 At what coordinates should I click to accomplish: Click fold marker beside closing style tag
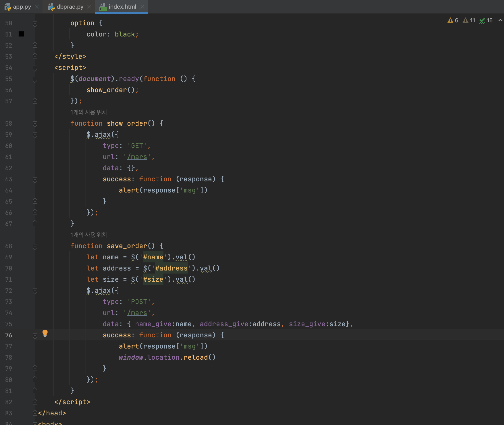[x=35, y=56]
